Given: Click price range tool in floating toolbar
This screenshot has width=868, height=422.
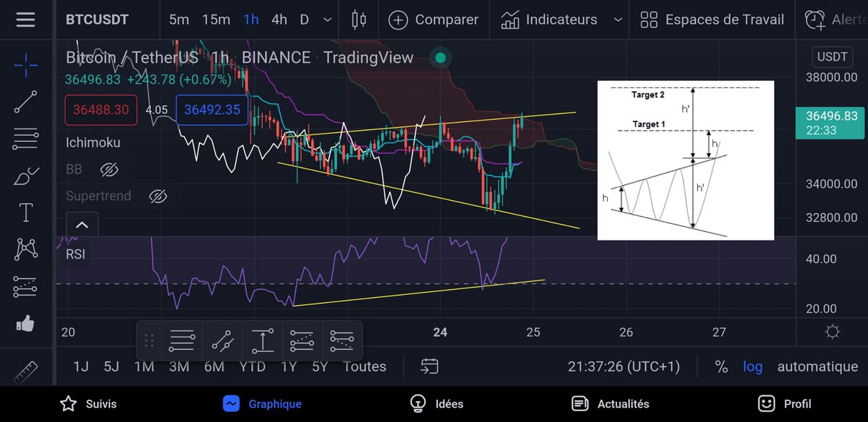Looking at the screenshot, I should 263,340.
